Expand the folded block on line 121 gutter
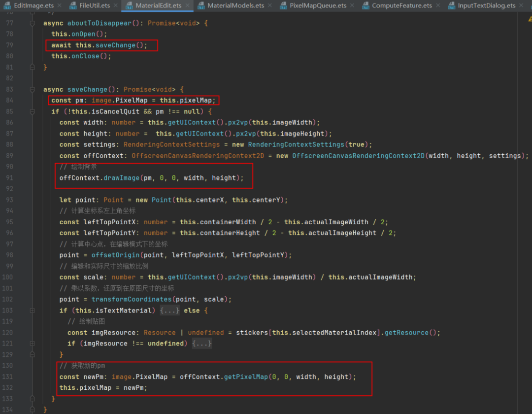Viewport: 532px width, 414px height. coord(33,344)
